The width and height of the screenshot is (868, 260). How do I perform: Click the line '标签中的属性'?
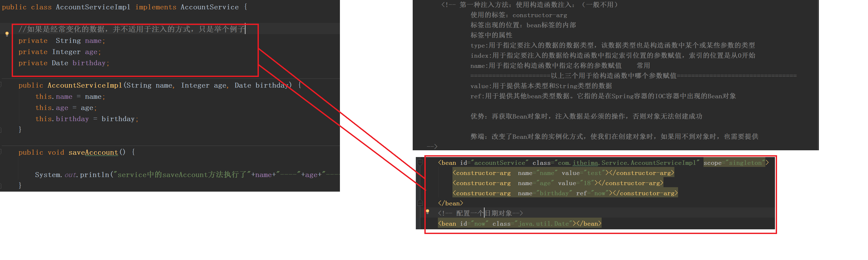(491, 35)
